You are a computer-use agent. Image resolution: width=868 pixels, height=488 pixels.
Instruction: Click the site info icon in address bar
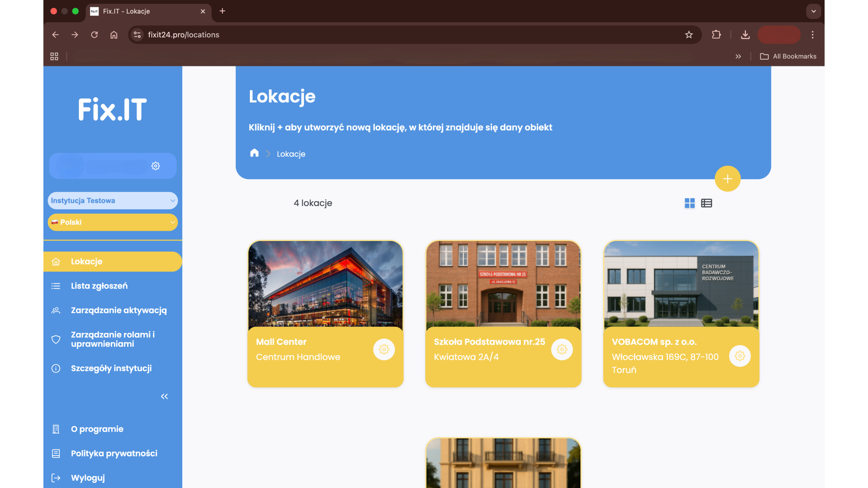(x=137, y=35)
